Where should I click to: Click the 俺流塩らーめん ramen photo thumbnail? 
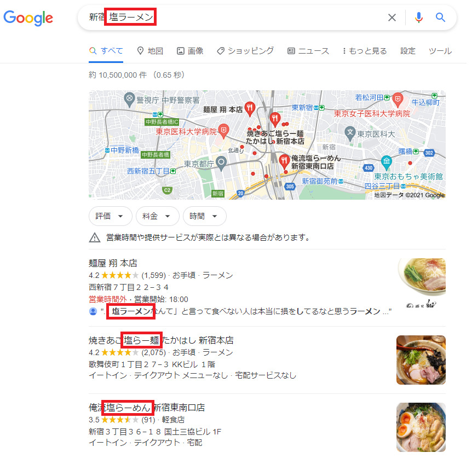[x=421, y=427]
